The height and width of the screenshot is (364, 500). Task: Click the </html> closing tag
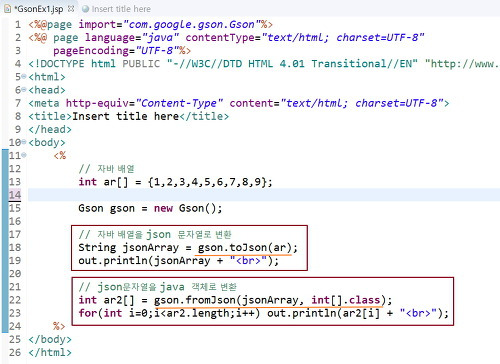[x=50, y=352]
